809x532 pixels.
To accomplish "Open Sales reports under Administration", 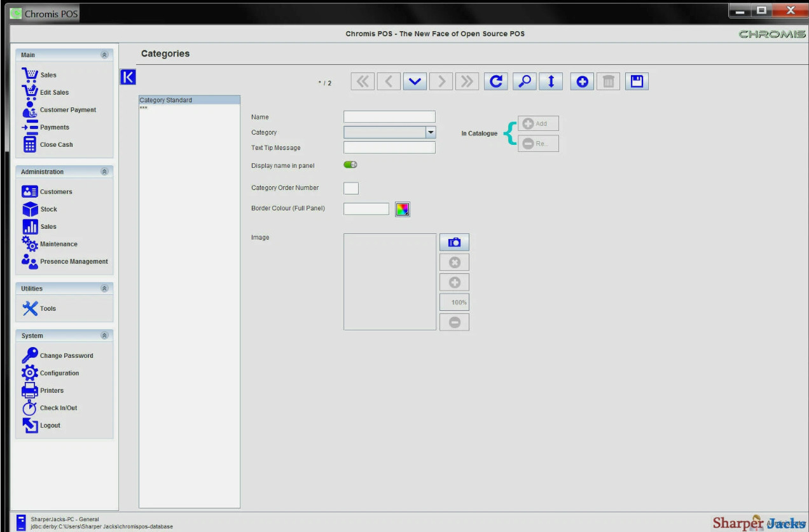I will click(x=39, y=226).
